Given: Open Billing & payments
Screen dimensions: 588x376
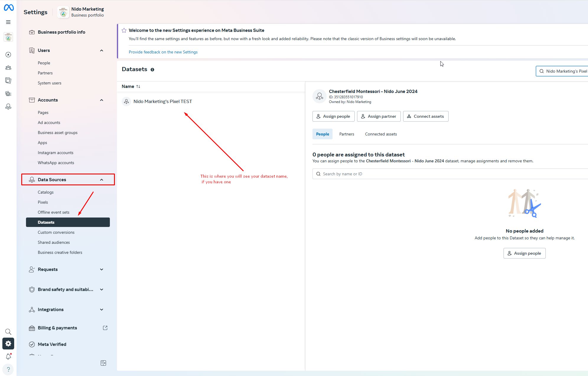Looking at the screenshot, I should point(57,328).
